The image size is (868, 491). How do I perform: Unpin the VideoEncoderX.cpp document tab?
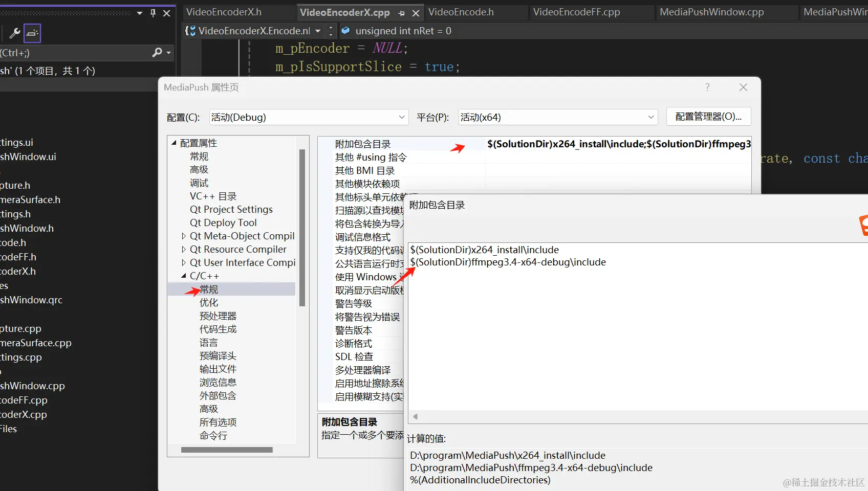pyautogui.click(x=401, y=12)
